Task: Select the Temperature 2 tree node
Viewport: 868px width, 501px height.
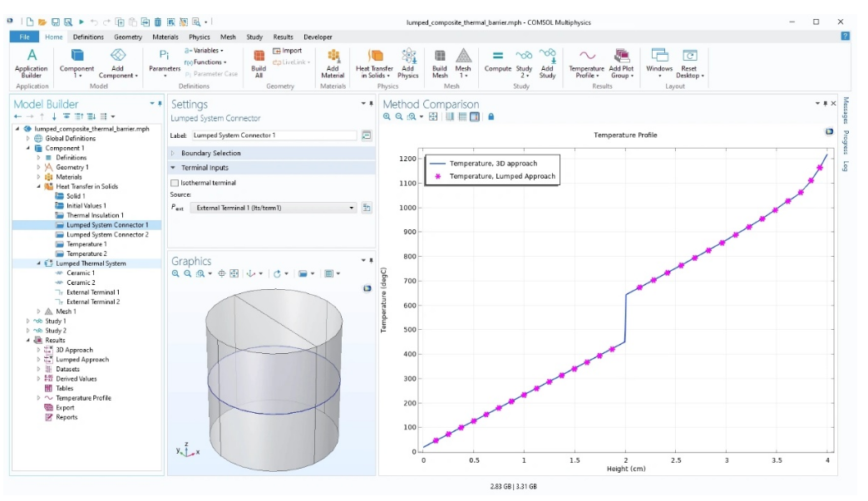Action: click(x=87, y=253)
